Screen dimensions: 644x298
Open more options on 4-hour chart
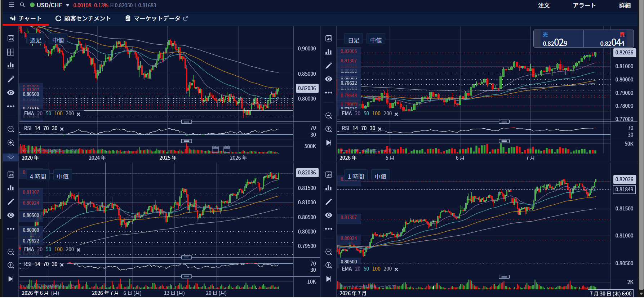click(11, 229)
